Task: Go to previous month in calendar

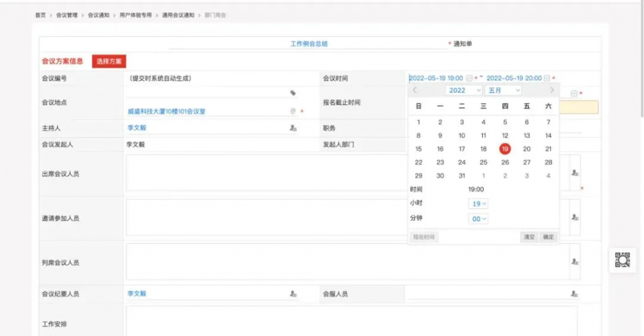Action: (415, 90)
